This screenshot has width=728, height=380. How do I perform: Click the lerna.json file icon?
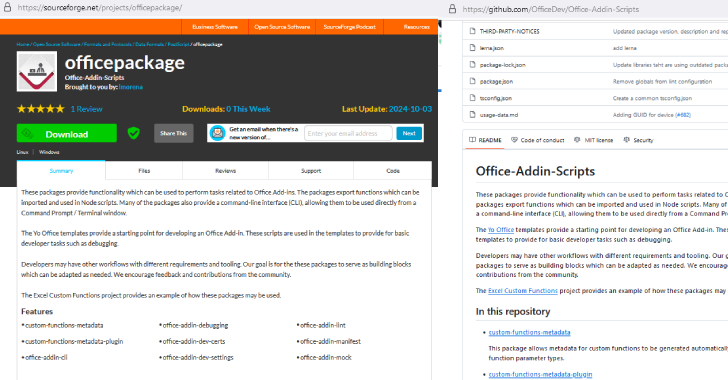[473, 48]
